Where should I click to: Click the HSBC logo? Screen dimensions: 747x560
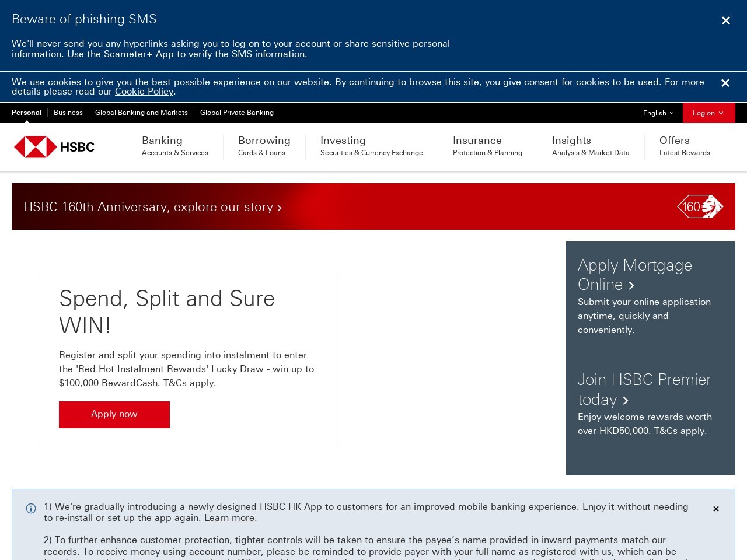pyautogui.click(x=54, y=147)
